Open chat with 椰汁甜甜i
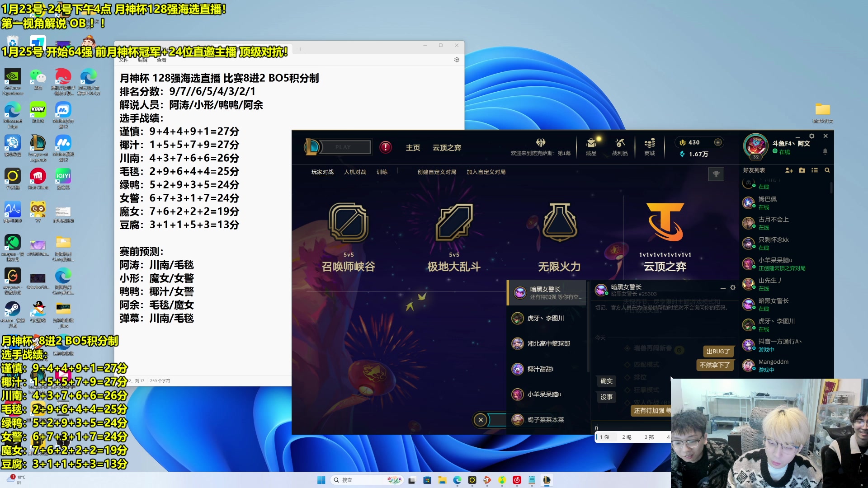Image resolution: width=868 pixels, height=488 pixels. click(x=547, y=369)
